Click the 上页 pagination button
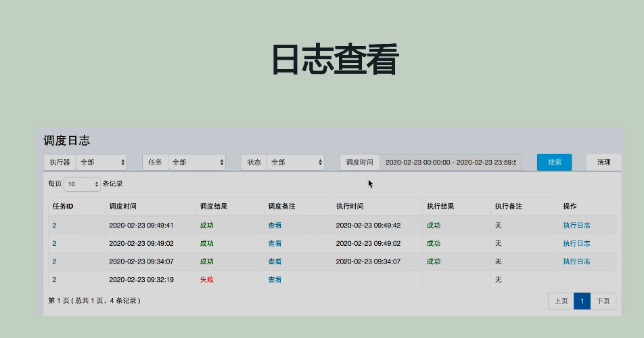644x338 pixels. pyautogui.click(x=561, y=301)
